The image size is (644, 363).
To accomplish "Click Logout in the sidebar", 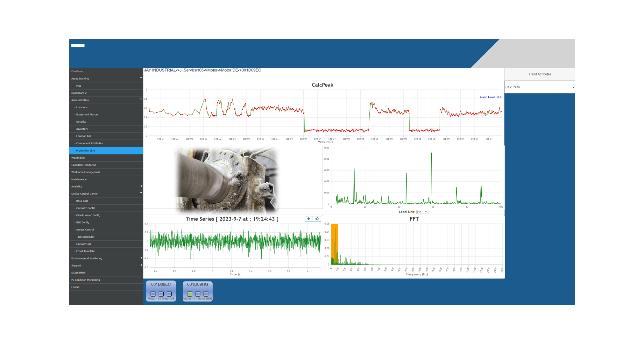I will click(106, 287).
